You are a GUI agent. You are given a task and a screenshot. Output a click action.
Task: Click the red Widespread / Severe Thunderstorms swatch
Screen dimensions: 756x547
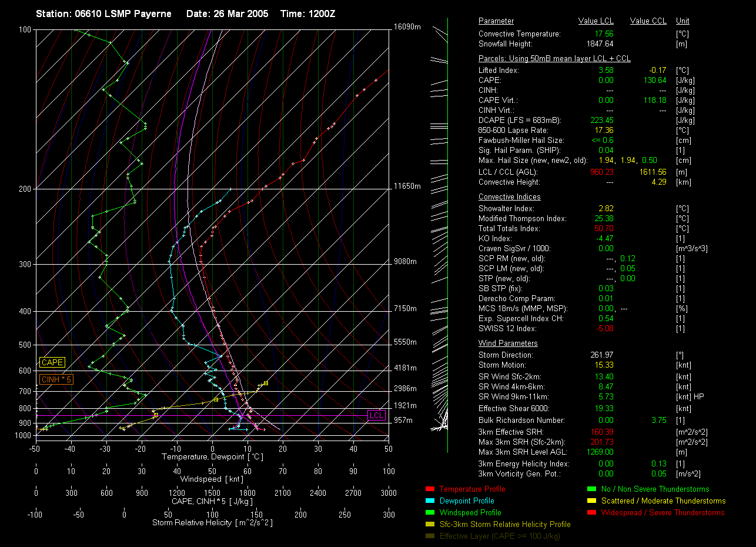[591, 512]
